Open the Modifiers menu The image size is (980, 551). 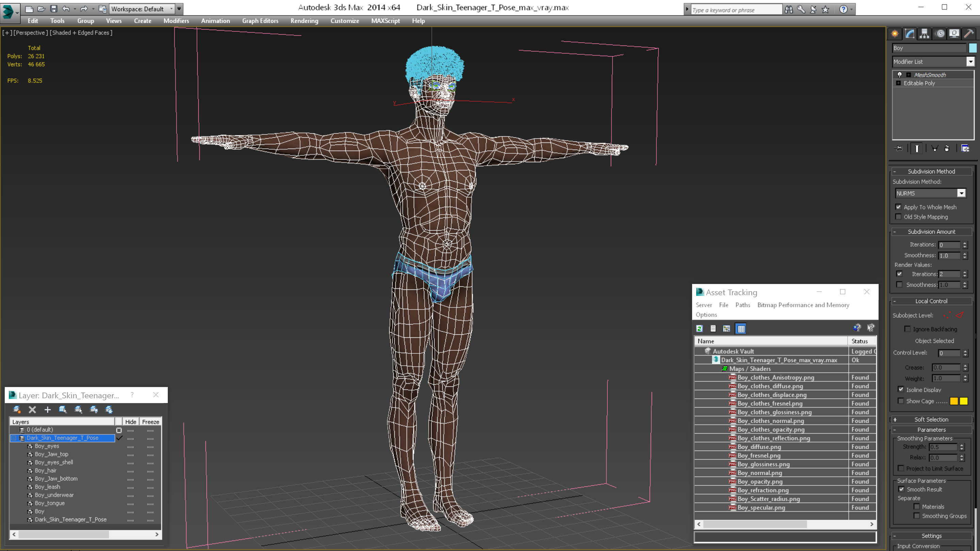tap(176, 21)
